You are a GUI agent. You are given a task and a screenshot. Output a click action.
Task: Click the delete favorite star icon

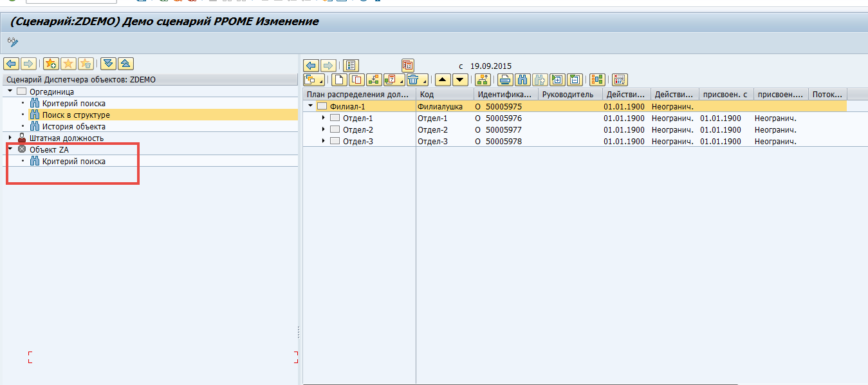pos(86,63)
